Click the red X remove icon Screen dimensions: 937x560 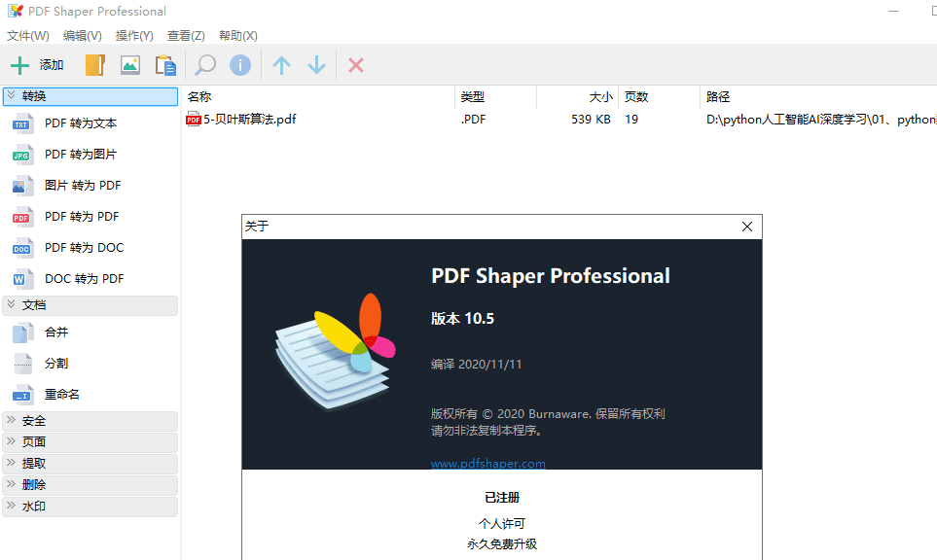coord(356,65)
